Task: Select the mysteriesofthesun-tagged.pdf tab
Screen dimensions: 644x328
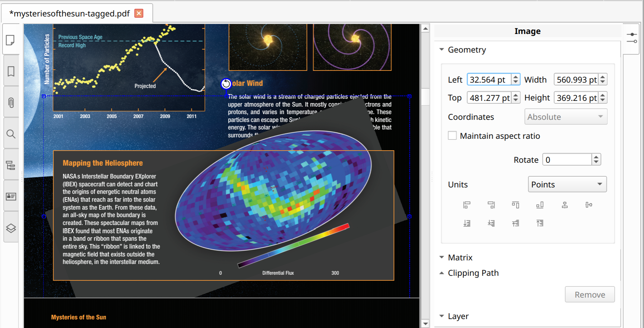Action: click(70, 14)
